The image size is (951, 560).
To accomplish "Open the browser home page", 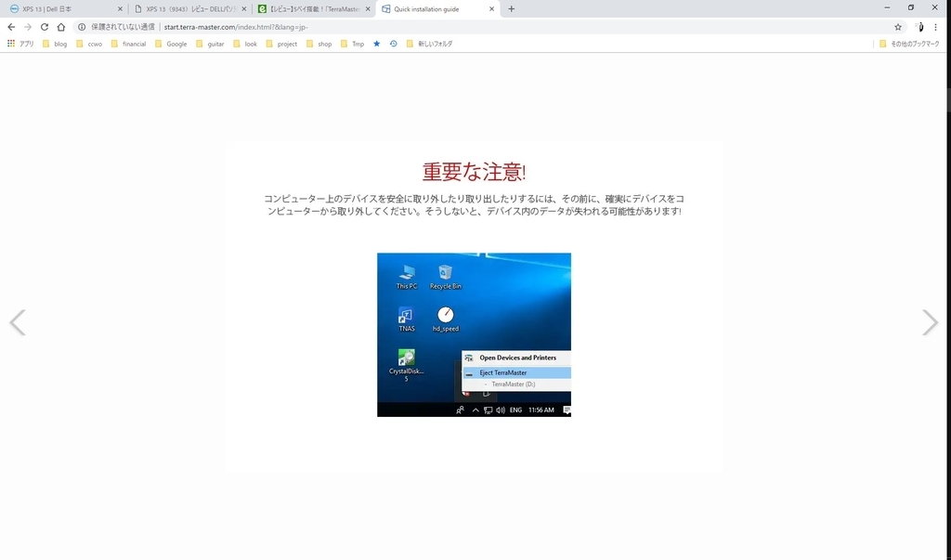I will click(x=60, y=27).
